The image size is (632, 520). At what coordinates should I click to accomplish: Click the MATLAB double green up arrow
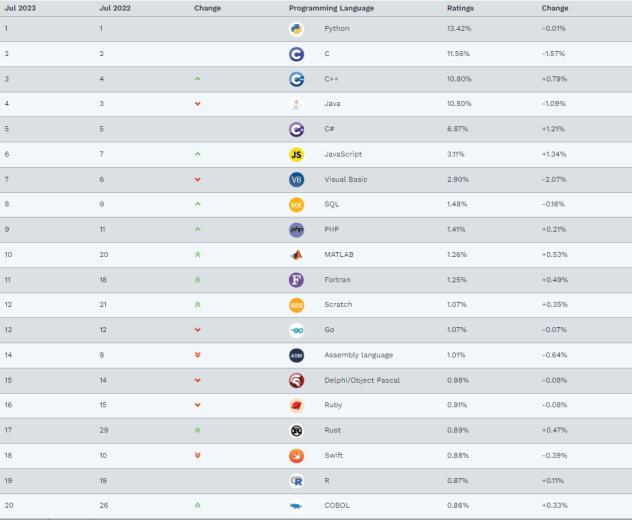pyautogui.click(x=198, y=255)
